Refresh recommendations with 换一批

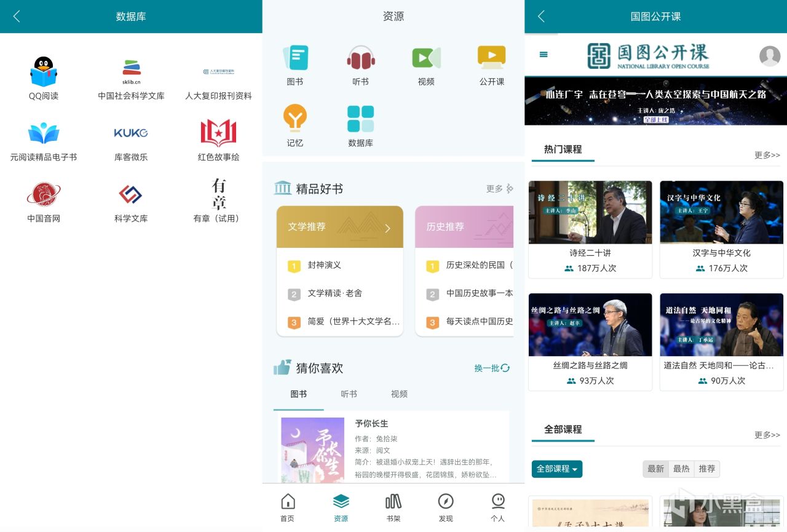[x=492, y=368]
